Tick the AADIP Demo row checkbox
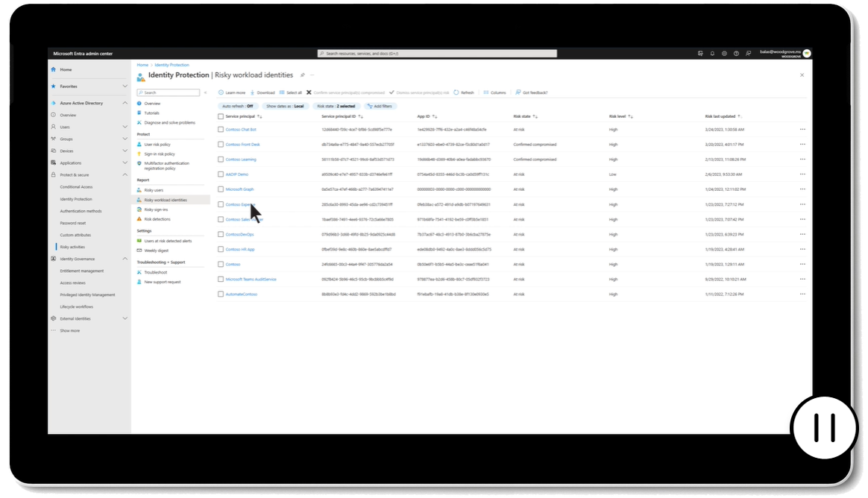 tap(221, 174)
